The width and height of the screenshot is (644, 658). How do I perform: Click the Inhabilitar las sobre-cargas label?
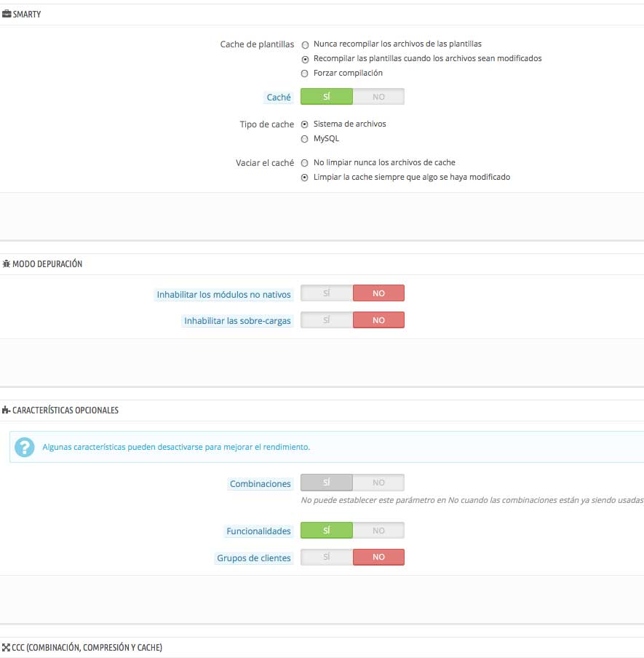click(237, 321)
